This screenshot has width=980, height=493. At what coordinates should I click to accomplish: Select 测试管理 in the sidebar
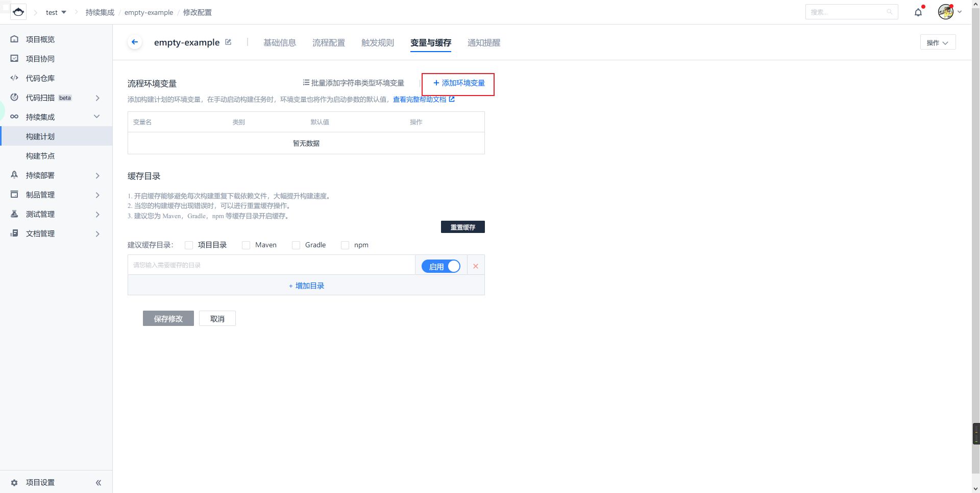click(40, 214)
